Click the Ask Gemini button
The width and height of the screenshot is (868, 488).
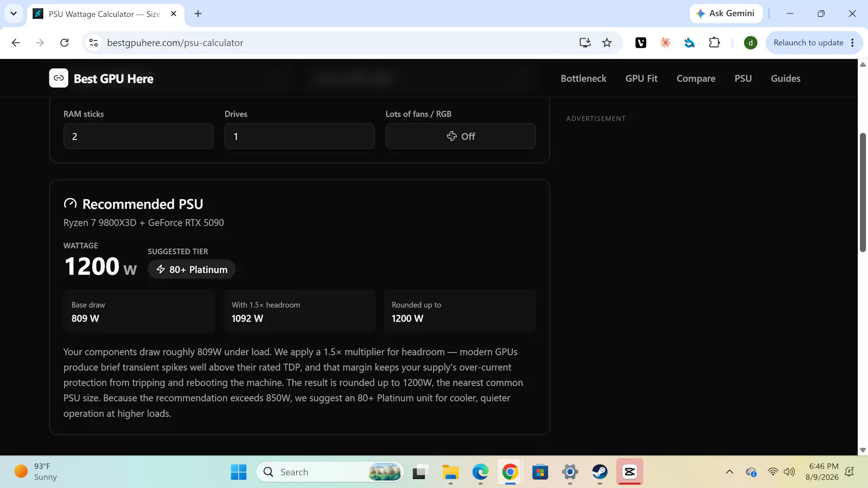tap(726, 14)
